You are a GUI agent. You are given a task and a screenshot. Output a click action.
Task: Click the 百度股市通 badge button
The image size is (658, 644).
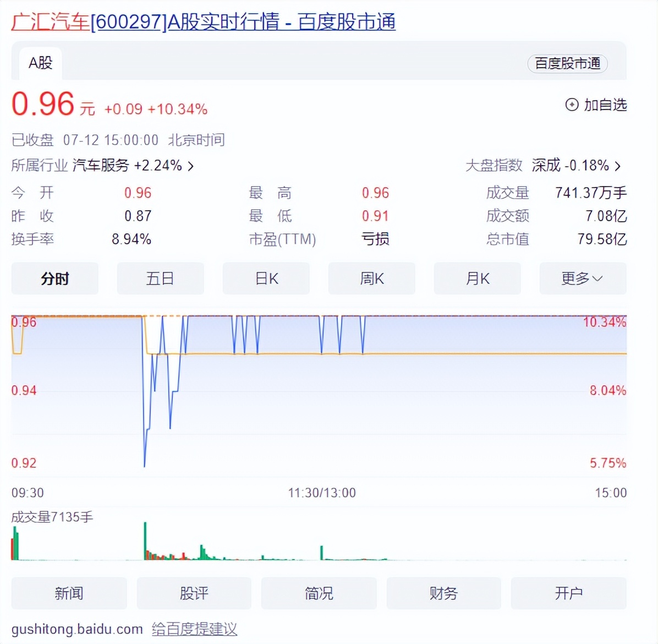pyautogui.click(x=567, y=63)
